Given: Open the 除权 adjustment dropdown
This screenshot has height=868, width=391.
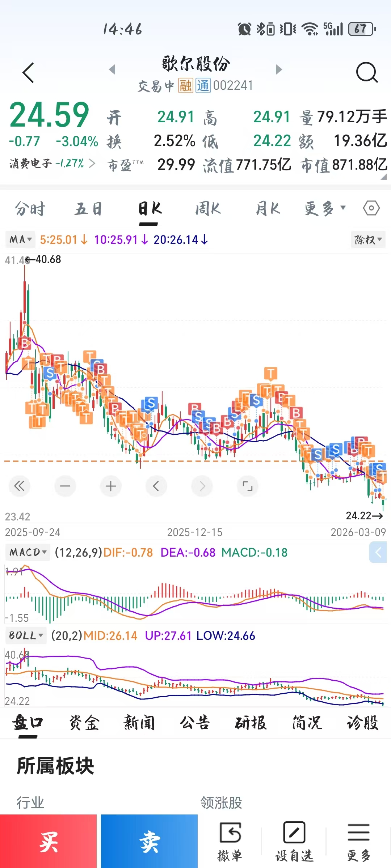Looking at the screenshot, I should click(368, 239).
